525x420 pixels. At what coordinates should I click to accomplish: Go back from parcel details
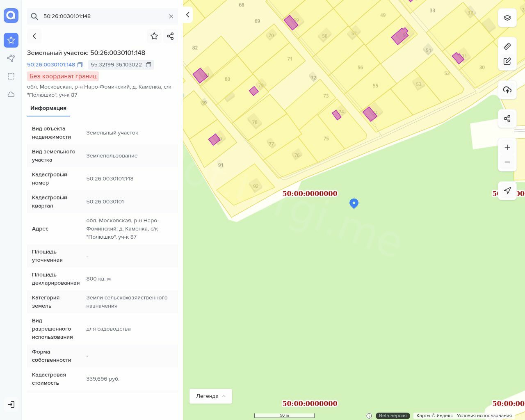coord(34,36)
